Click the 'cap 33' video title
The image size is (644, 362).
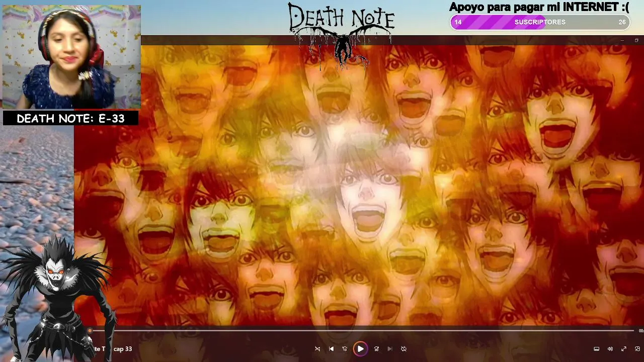(x=122, y=349)
